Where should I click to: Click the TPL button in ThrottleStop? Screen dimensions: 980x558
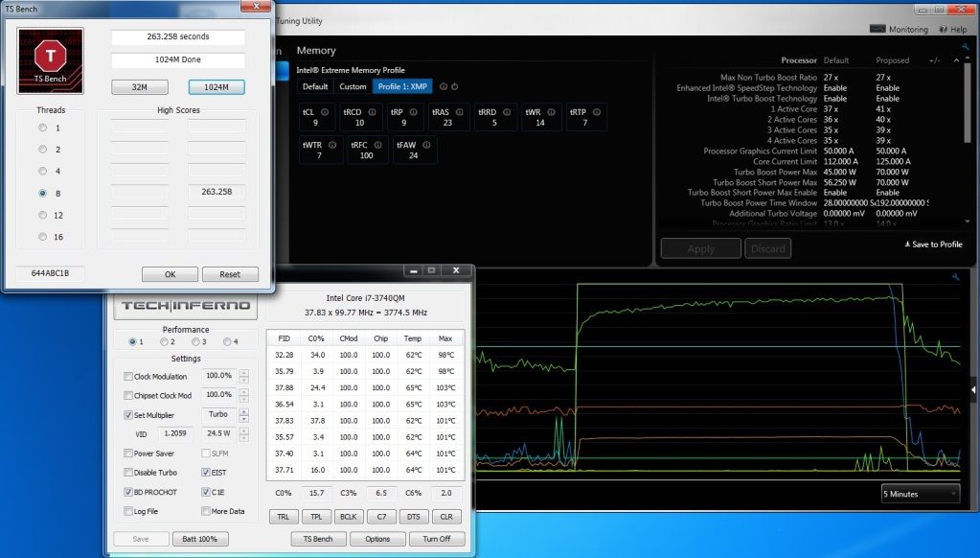pos(316,517)
